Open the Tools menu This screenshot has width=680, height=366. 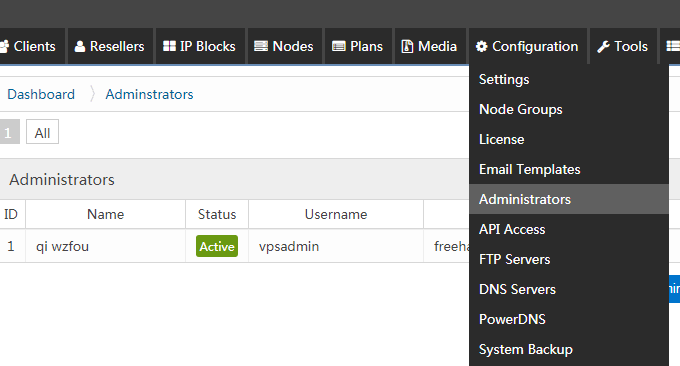click(x=623, y=46)
